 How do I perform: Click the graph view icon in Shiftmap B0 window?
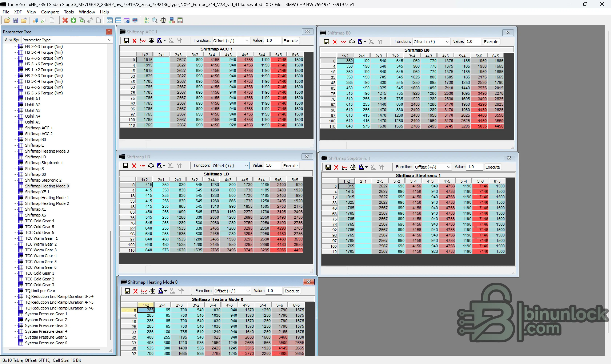click(343, 42)
